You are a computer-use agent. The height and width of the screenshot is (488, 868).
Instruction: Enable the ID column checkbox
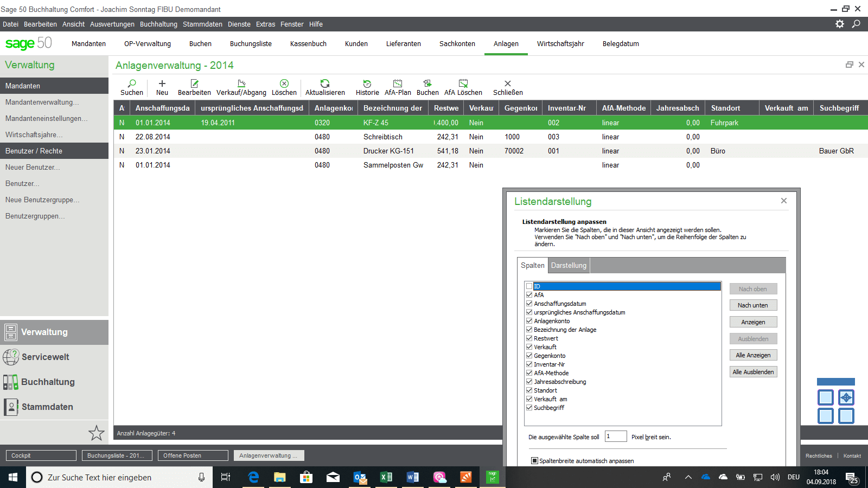(529, 286)
